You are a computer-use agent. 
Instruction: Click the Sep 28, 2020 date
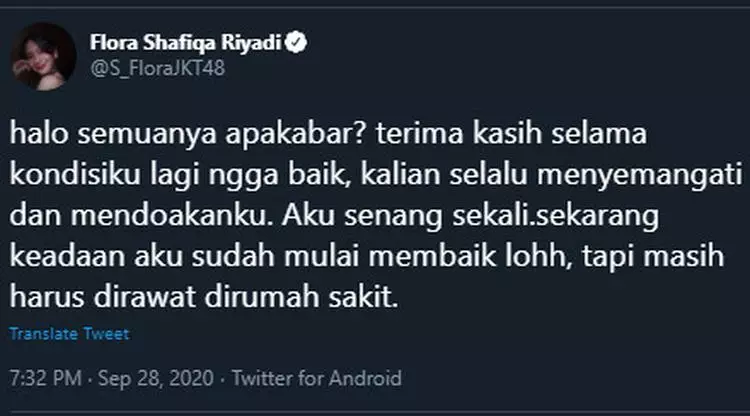(x=155, y=378)
